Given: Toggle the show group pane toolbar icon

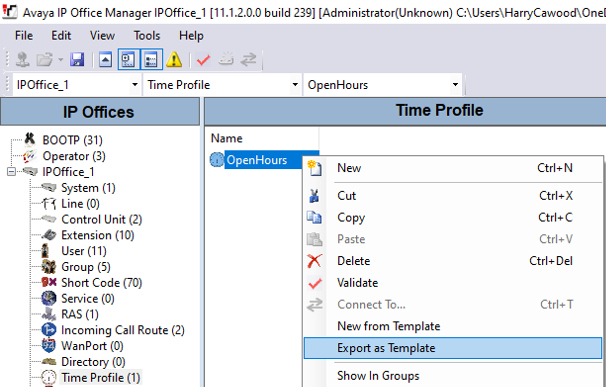Looking at the screenshot, I should tap(151, 60).
